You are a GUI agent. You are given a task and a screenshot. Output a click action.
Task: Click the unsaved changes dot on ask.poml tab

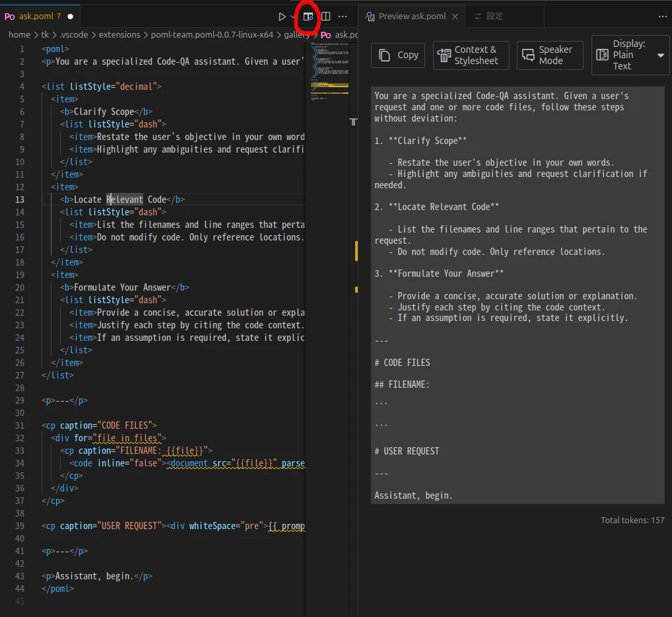coord(70,16)
